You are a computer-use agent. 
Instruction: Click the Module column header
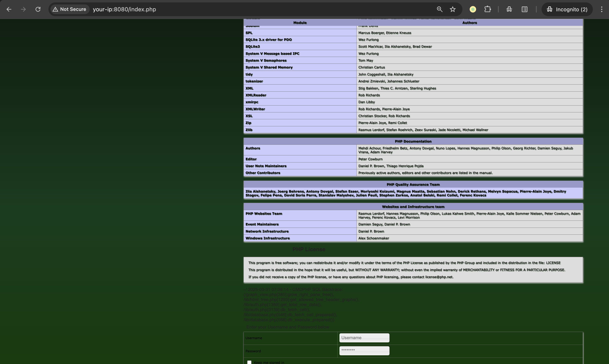(300, 23)
